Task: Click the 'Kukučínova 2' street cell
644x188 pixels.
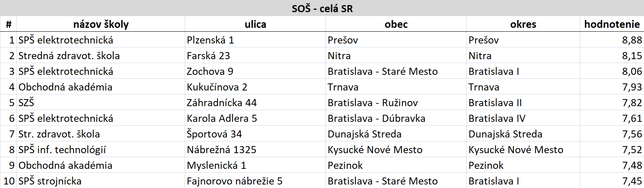Action: pyautogui.click(x=255, y=87)
